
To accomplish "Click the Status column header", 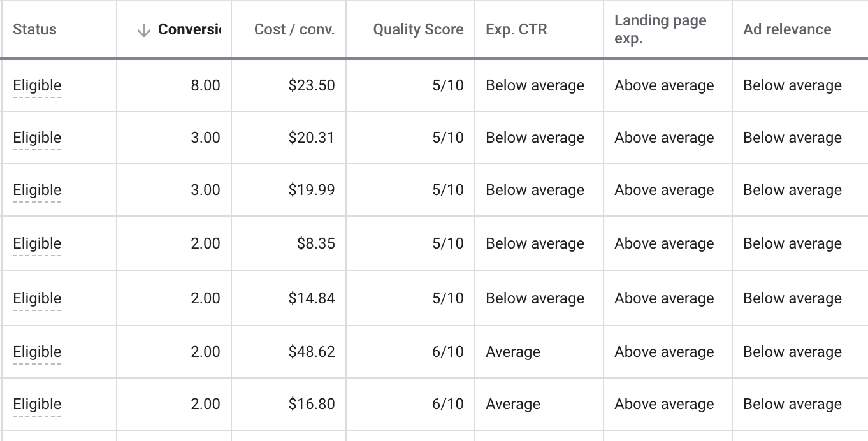I will (34, 29).
